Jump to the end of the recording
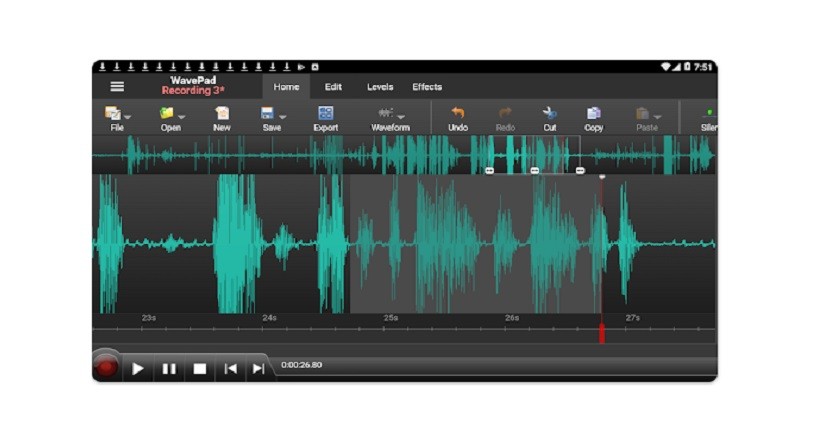 click(258, 369)
